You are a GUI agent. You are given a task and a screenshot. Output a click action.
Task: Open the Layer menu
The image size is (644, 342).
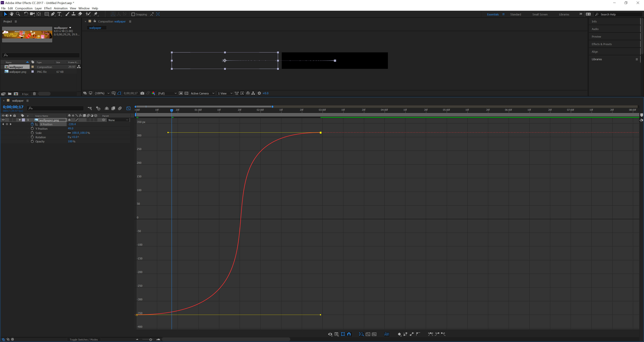tap(38, 8)
